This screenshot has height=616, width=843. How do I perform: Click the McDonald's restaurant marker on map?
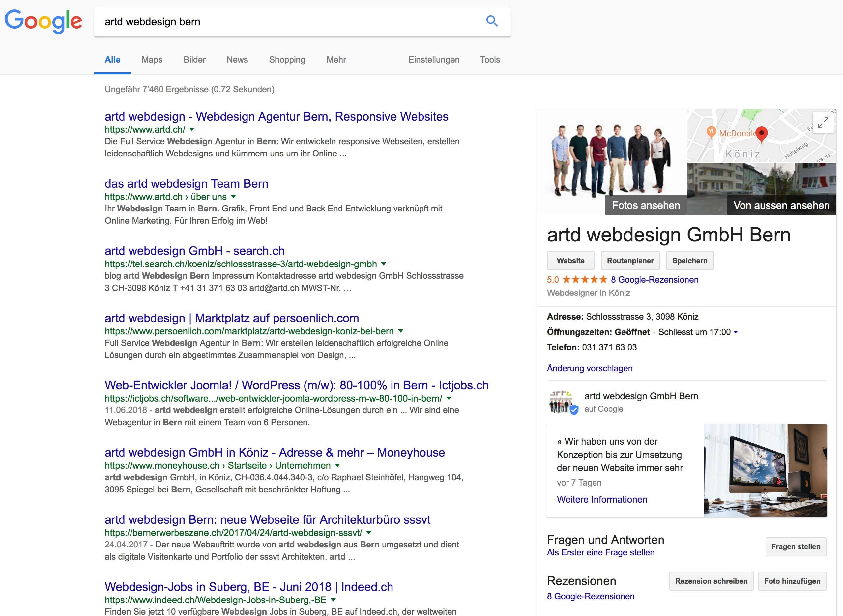click(711, 132)
